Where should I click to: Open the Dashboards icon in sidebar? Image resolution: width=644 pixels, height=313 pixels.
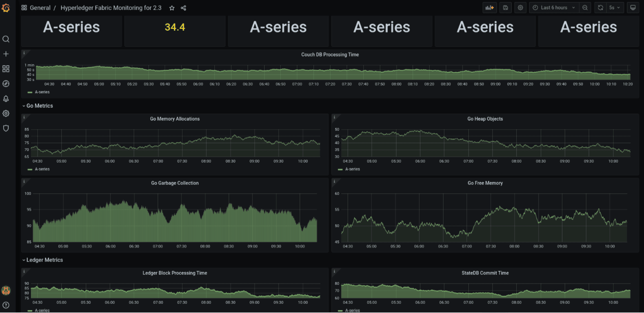[x=6, y=69]
